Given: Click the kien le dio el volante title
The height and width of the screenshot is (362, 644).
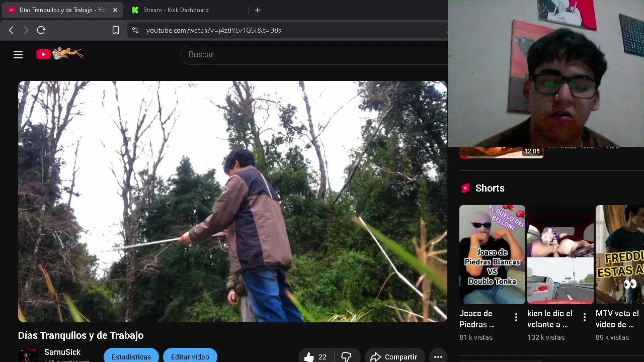Looking at the screenshot, I should pos(550,319).
